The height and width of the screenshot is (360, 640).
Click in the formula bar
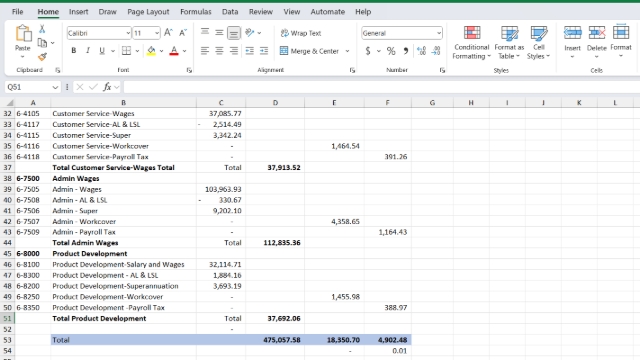tap(381, 87)
